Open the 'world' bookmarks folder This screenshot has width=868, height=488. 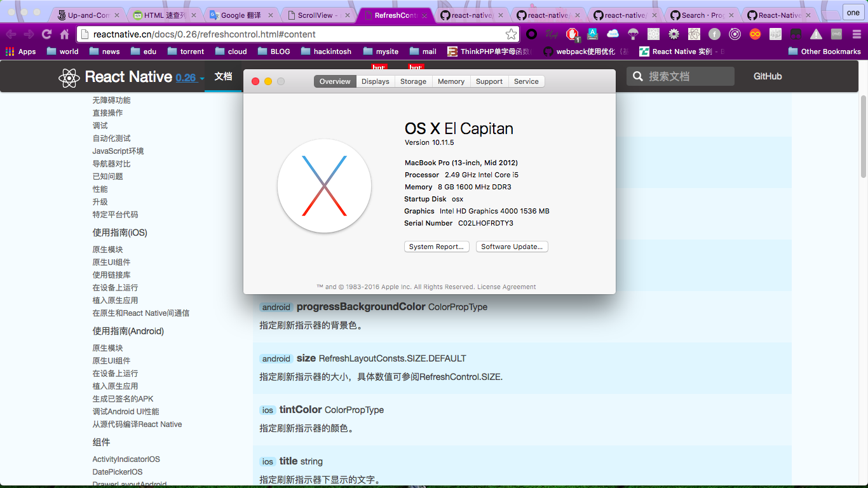click(x=62, y=51)
